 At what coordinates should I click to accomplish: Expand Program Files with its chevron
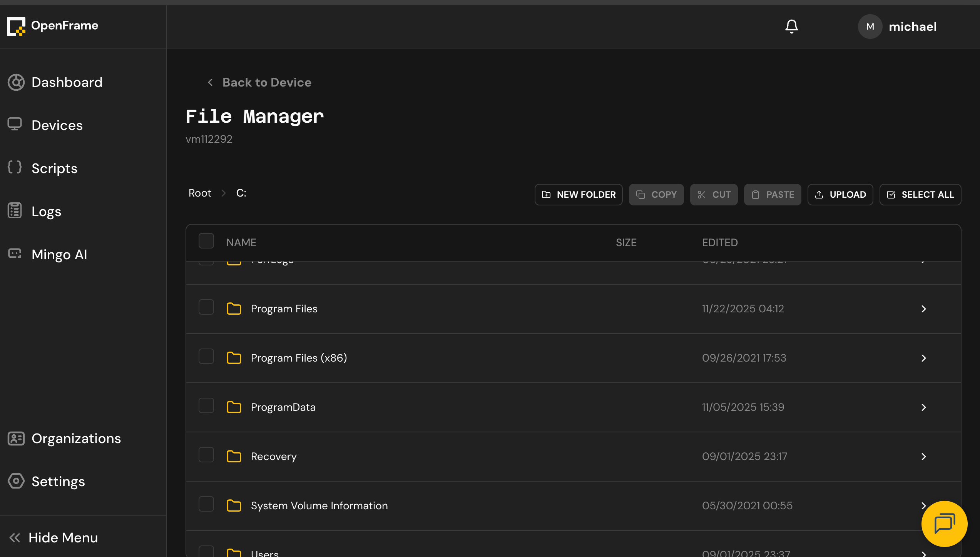click(x=923, y=309)
